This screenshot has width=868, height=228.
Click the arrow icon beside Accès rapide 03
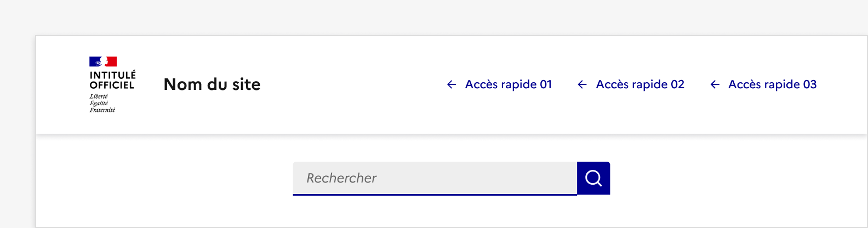pos(715,84)
